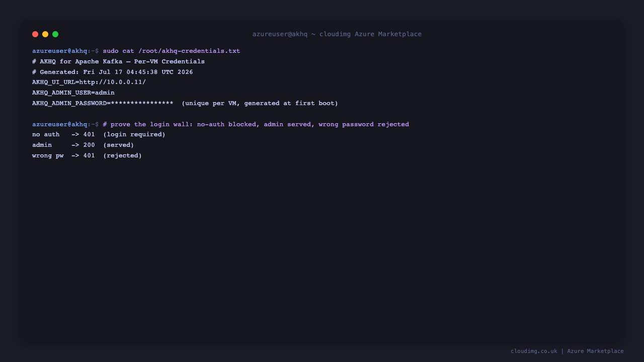
Task: Select the sudo cat akhq-credentials.txt command
Action: point(172,51)
